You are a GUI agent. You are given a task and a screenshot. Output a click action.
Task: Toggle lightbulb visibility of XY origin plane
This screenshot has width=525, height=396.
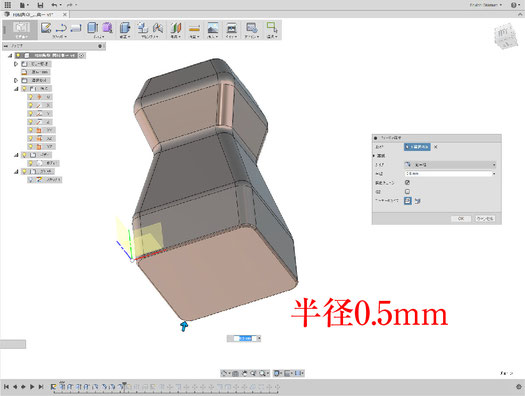tap(30, 130)
